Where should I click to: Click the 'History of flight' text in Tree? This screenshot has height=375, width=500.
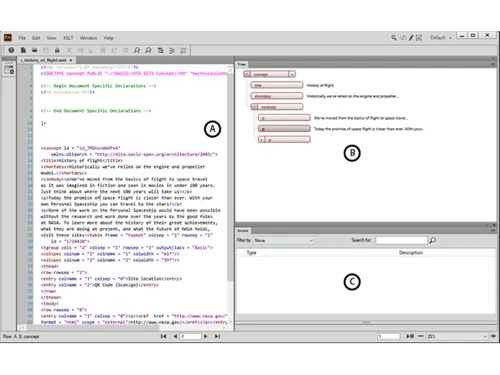(320, 85)
